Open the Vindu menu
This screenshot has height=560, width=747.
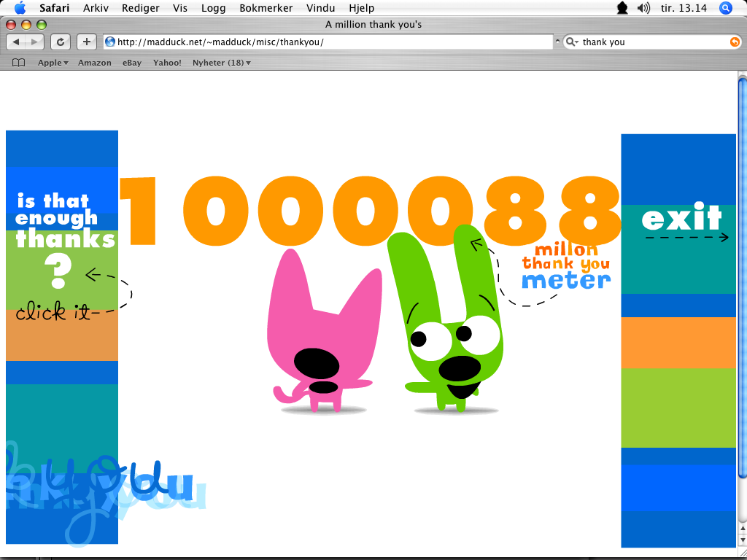[x=321, y=8]
